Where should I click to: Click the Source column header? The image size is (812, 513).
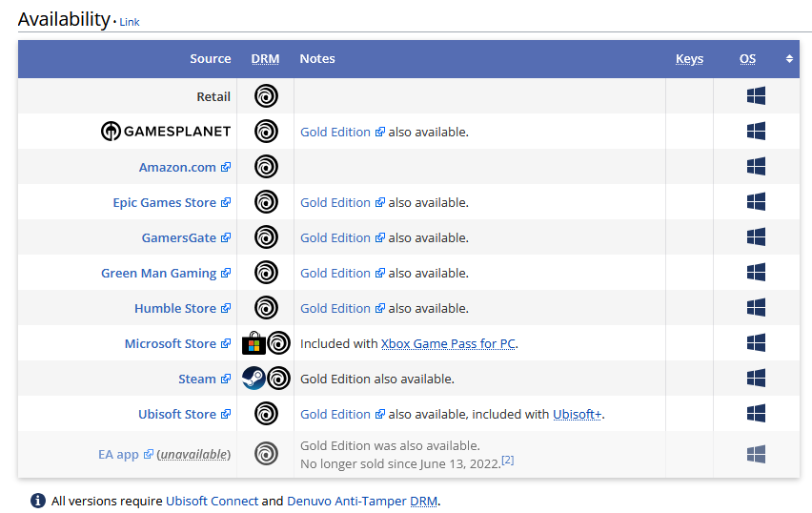[211, 58]
